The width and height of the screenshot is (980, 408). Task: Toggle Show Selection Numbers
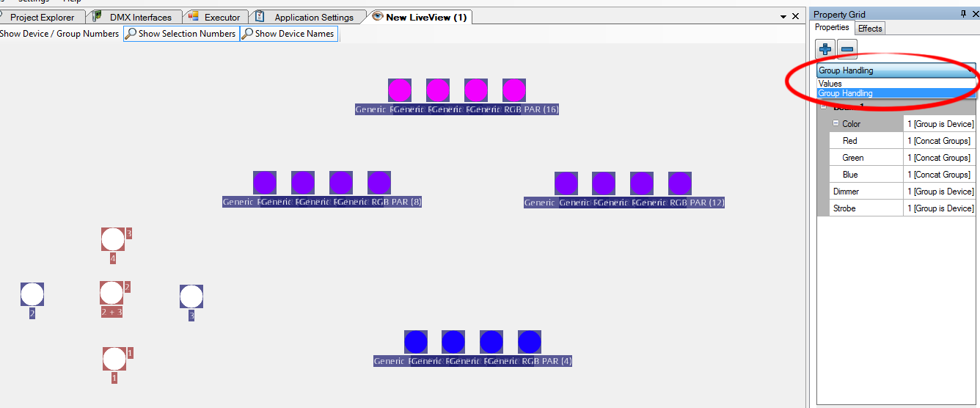[181, 34]
